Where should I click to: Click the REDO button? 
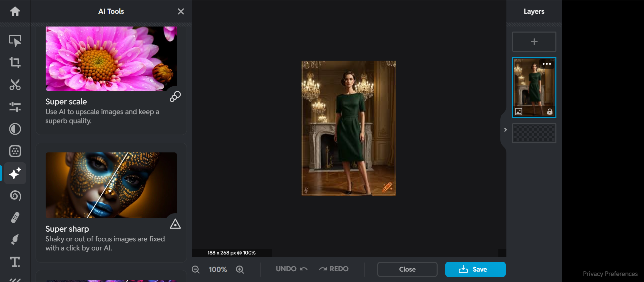pos(334,269)
